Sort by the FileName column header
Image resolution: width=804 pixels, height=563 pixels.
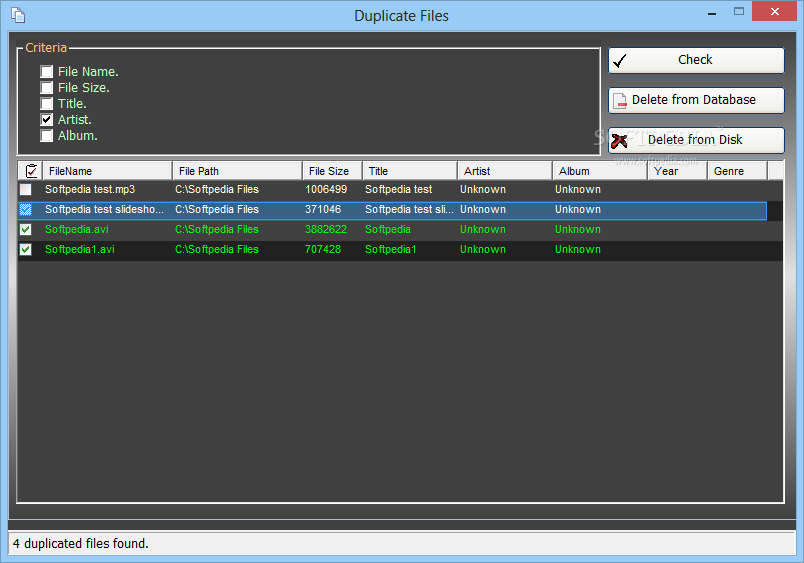tap(107, 171)
